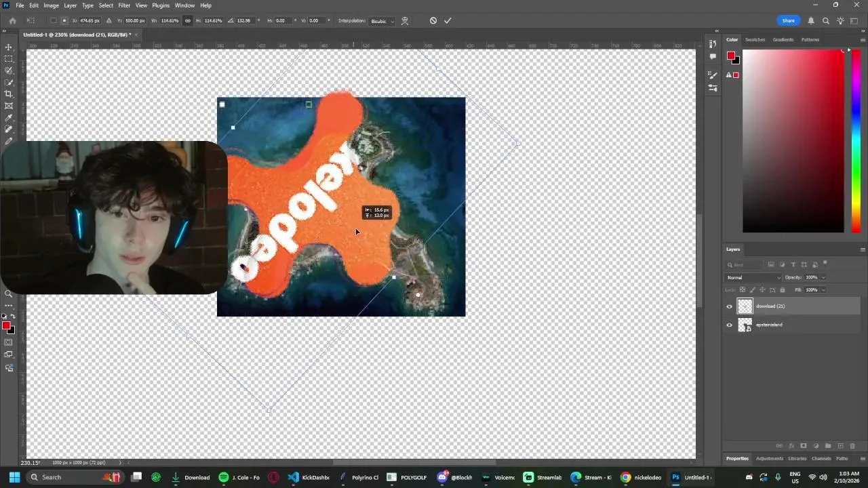The image size is (868, 488).
Task: Open the notifications bell icon
Action: 811,20
